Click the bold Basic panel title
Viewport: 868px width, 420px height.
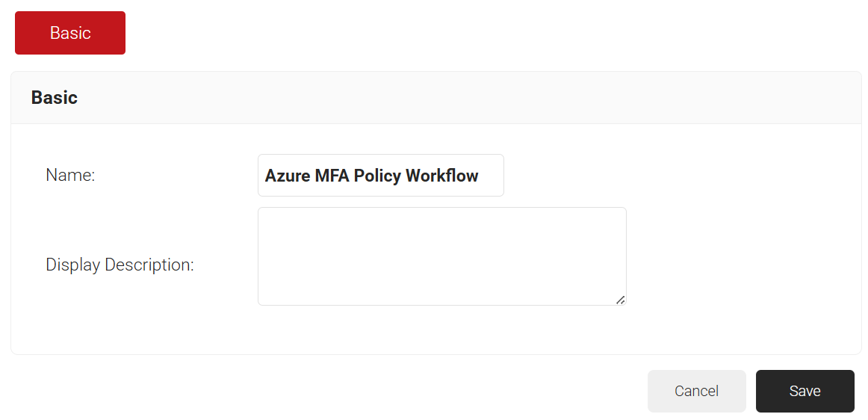[x=55, y=98]
